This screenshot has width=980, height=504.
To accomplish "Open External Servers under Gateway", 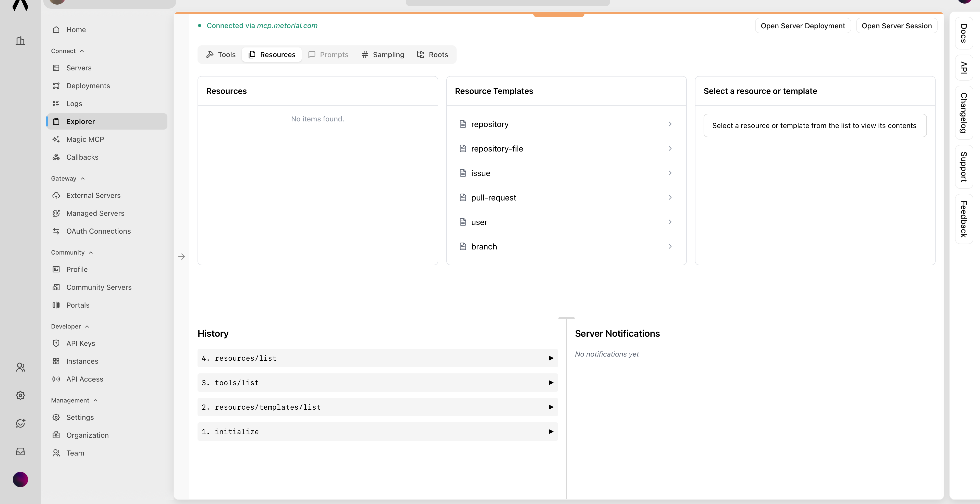I will (x=93, y=195).
